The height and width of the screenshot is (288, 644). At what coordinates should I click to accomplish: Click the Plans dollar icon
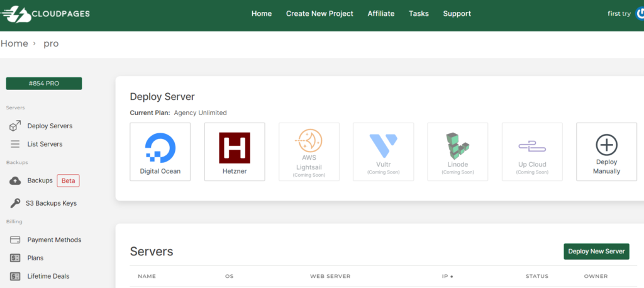tap(15, 258)
